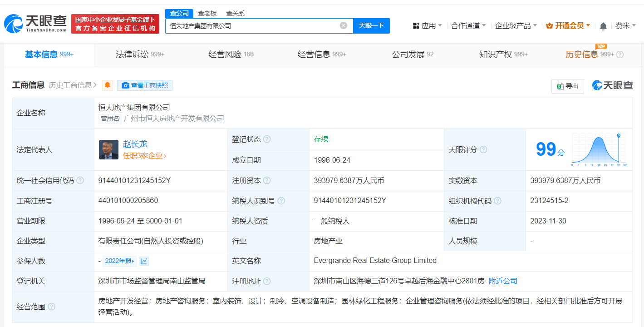Open the trend chart icon beside 2022年报
This screenshot has width=644, height=327.
(144, 261)
